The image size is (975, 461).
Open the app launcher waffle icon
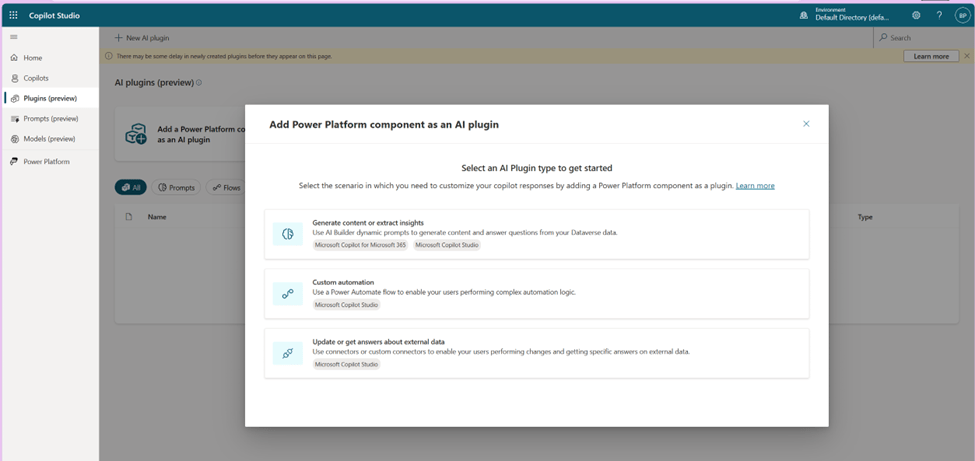(x=13, y=16)
